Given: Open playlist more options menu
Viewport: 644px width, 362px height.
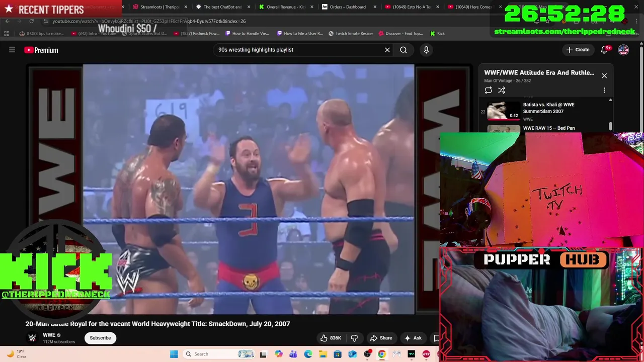Looking at the screenshot, I should [x=604, y=90].
